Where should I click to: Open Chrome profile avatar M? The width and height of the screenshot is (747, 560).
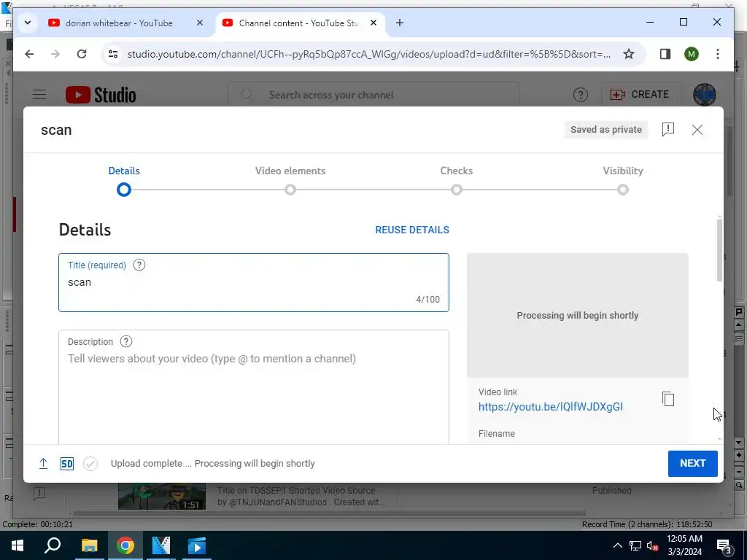coord(692,54)
